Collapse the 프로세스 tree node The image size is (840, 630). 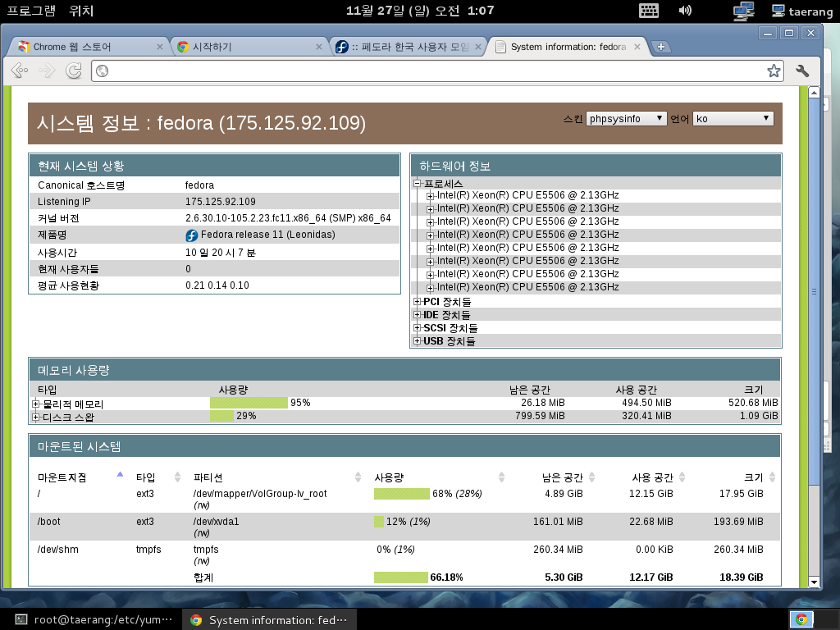[418, 184]
